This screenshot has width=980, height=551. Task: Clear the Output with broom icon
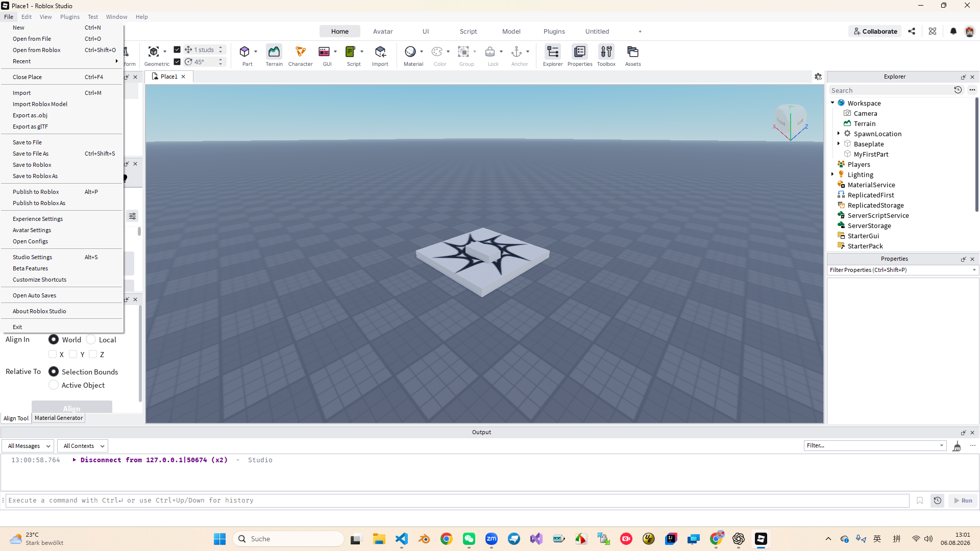(x=957, y=446)
